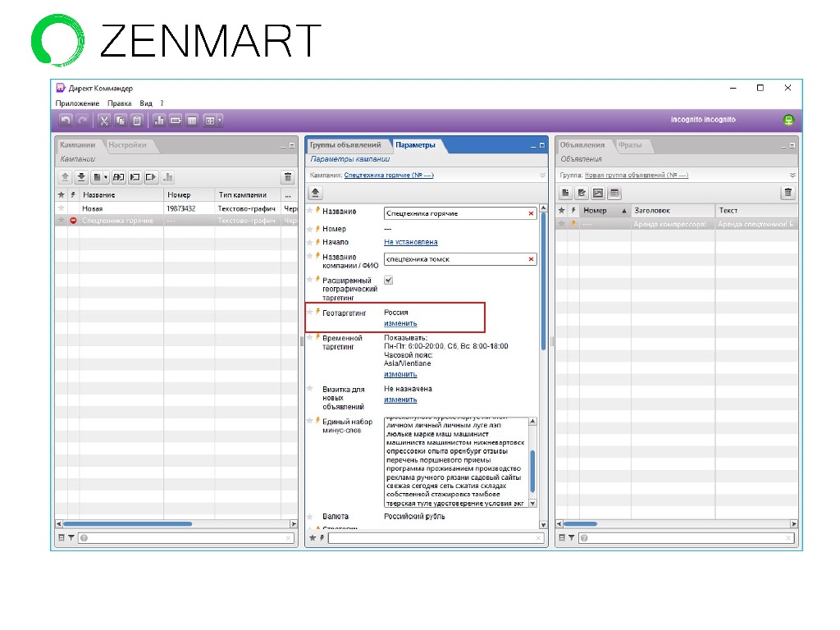Delete the campaign with the Campaigns panel trash icon
Screen dimensions: 840x630
point(288,177)
